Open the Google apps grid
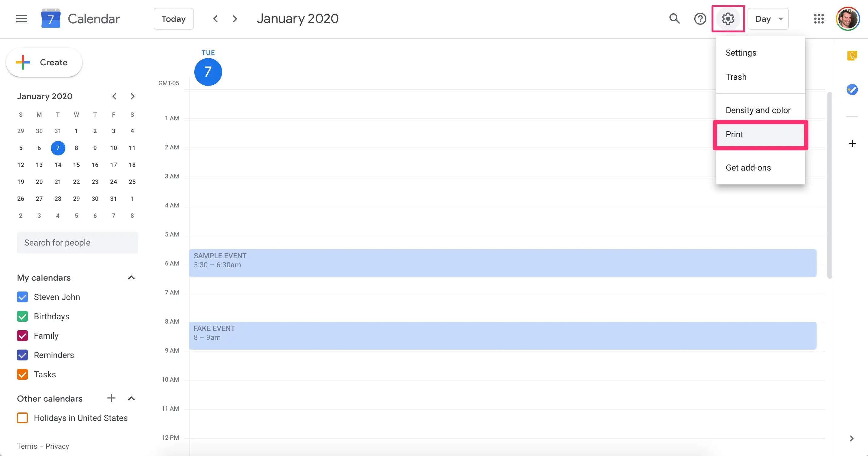868x456 pixels. tap(818, 19)
